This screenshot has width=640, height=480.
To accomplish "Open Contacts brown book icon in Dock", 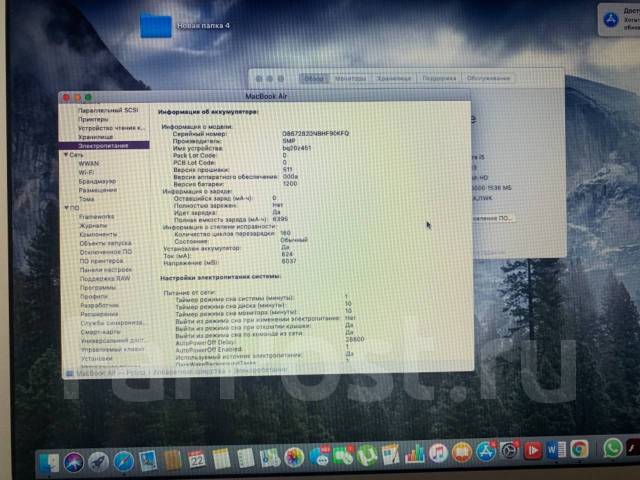I will click(x=172, y=460).
